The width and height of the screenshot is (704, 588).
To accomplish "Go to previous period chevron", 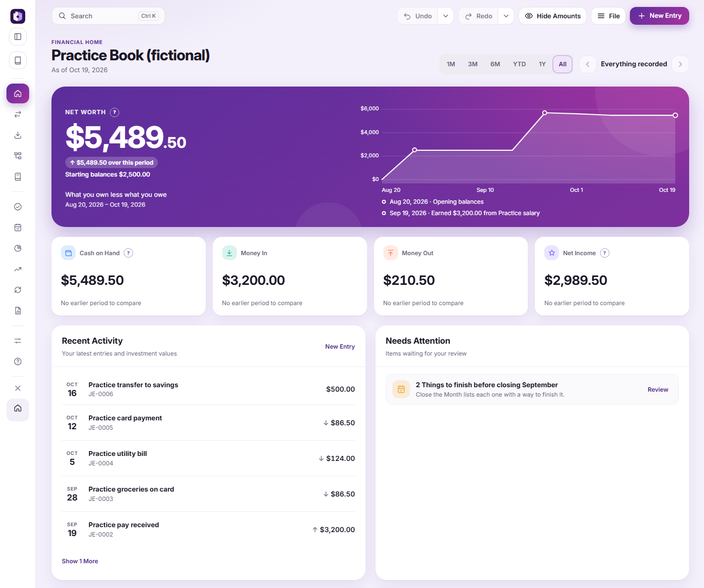I will click(x=588, y=64).
